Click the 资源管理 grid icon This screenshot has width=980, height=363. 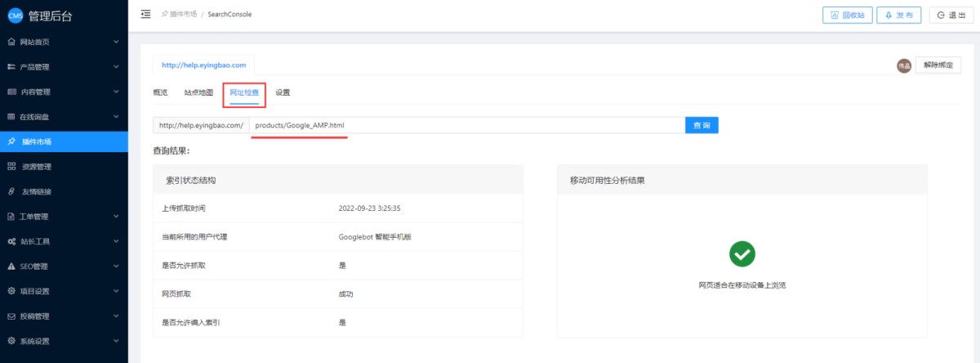[x=11, y=167]
